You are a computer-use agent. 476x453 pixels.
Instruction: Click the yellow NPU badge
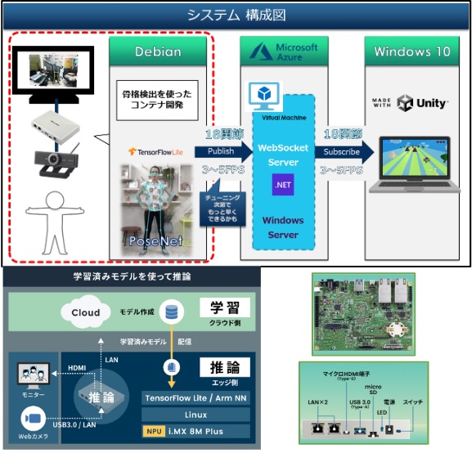click(x=154, y=432)
